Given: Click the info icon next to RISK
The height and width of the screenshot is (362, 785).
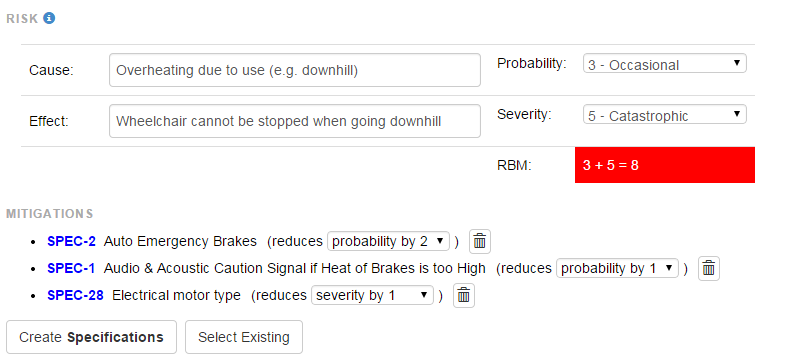Looking at the screenshot, I should click(49, 19).
